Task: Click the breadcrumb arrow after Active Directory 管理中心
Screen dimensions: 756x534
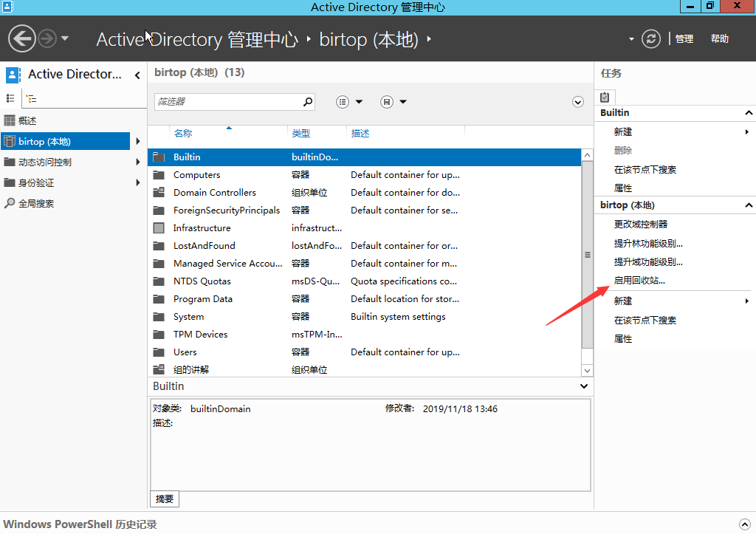Action: (309, 39)
